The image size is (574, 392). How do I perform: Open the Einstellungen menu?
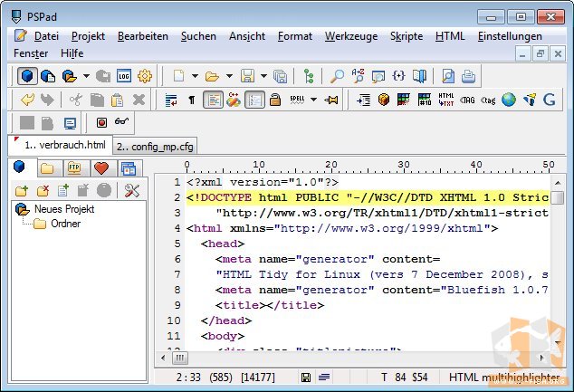(x=510, y=36)
